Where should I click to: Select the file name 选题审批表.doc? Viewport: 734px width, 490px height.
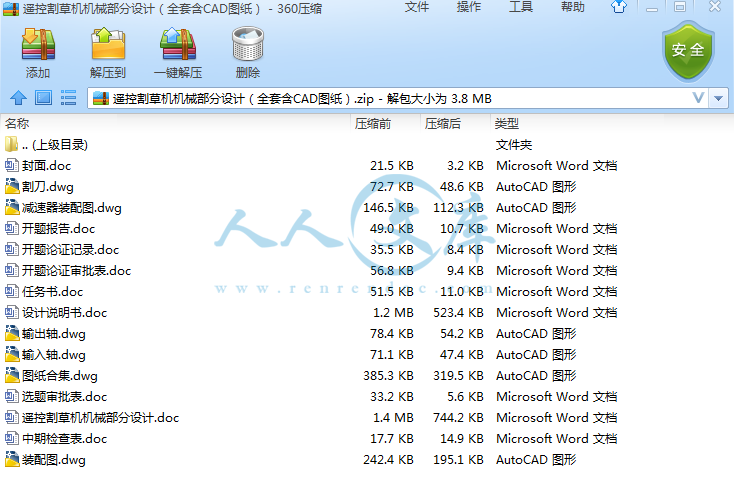pos(65,397)
